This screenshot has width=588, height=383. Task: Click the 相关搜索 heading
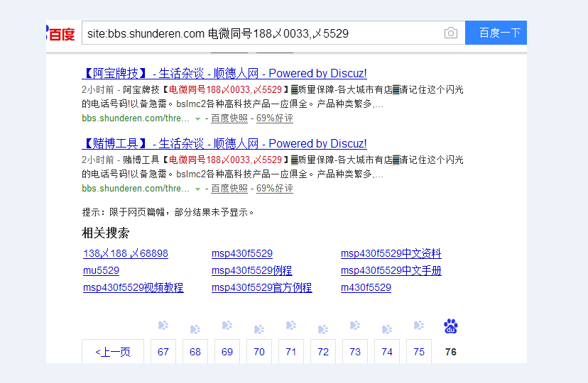(106, 233)
